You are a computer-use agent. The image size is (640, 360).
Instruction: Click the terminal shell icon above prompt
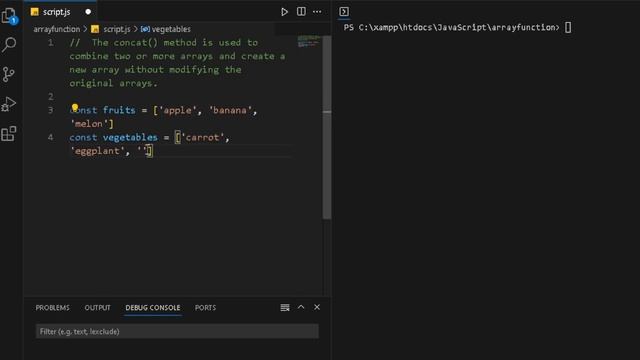click(x=344, y=12)
